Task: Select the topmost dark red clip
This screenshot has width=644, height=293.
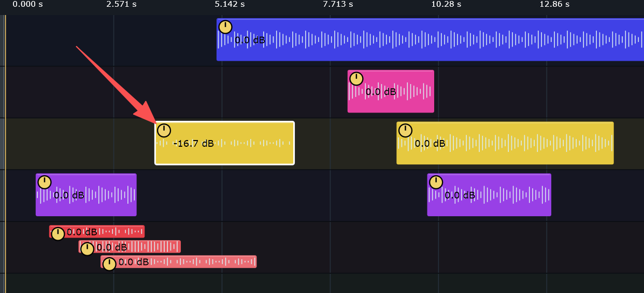Action: click(x=97, y=231)
